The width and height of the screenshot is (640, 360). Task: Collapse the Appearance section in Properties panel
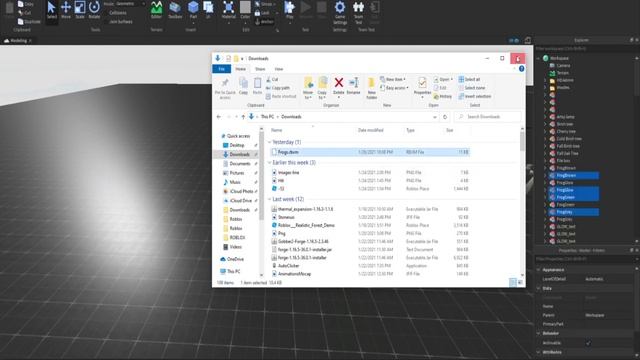(x=538, y=270)
